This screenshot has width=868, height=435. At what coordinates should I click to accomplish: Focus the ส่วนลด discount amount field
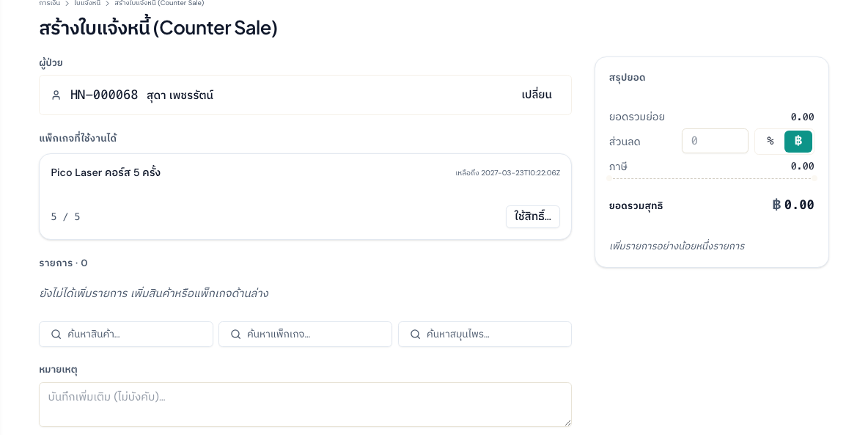715,142
